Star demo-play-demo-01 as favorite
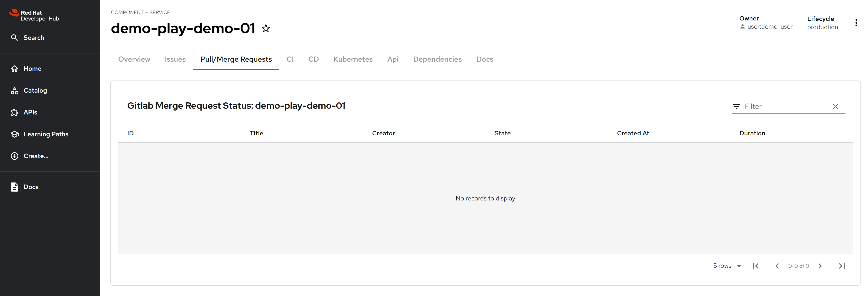 pos(266,28)
